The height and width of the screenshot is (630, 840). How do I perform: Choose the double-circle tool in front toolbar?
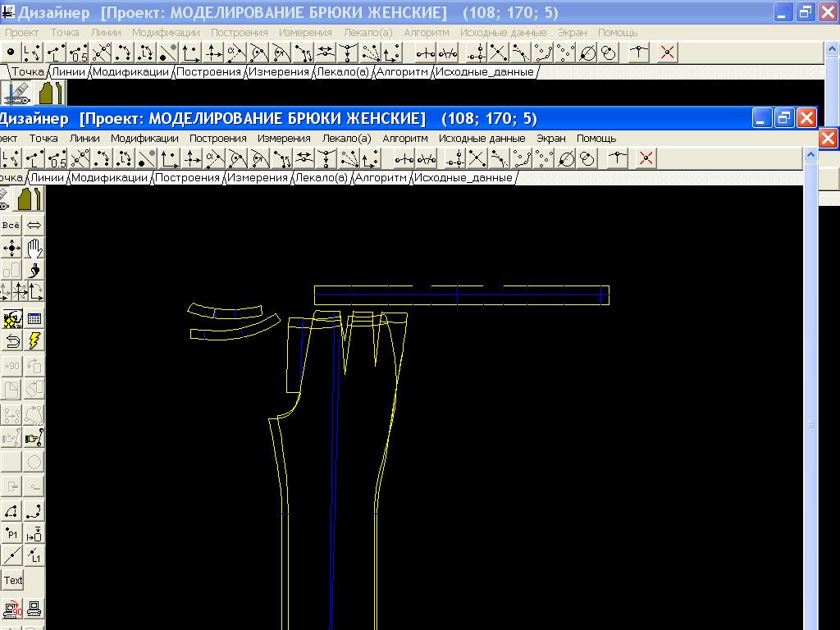click(x=587, y=158)
